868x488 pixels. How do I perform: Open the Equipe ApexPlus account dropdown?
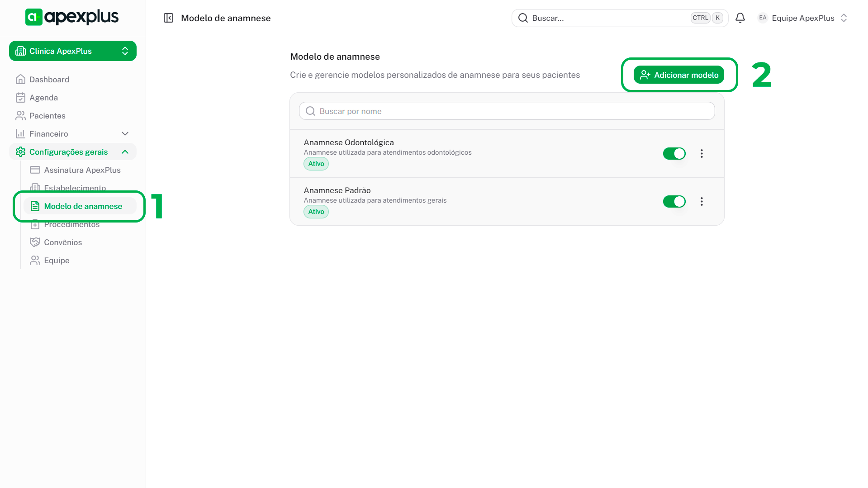pos(802,18)
